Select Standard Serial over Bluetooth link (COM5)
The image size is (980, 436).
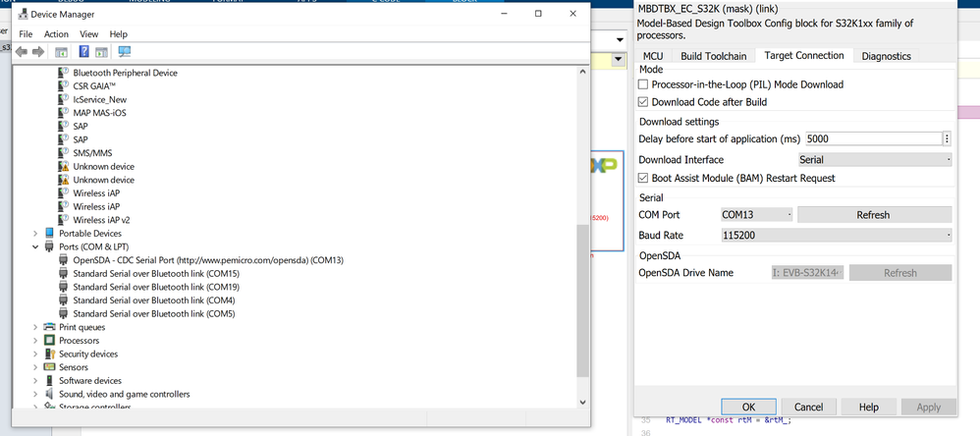[x=154, y=313]
